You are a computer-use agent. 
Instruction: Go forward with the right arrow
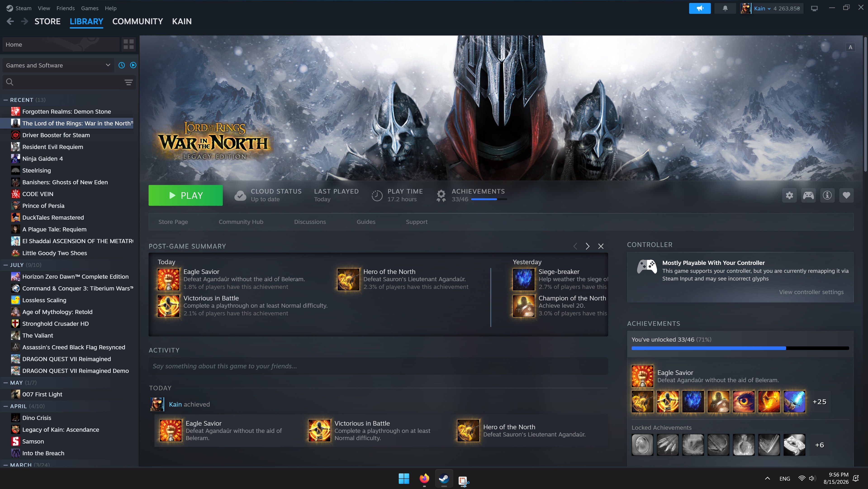point(24,22)
